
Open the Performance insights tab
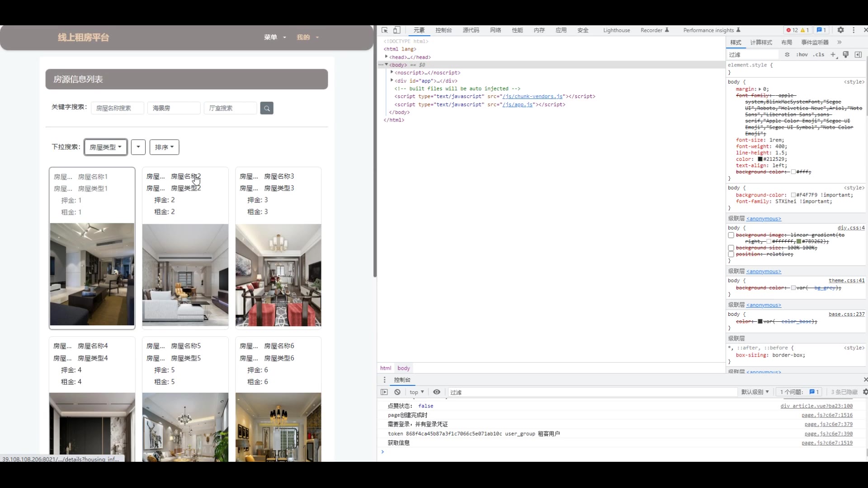(712, 30)
